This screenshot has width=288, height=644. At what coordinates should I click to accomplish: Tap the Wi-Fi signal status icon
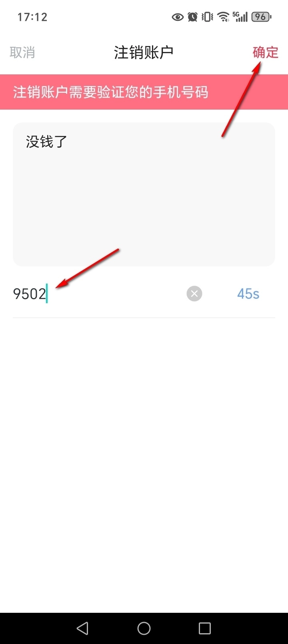click(223, 17)
